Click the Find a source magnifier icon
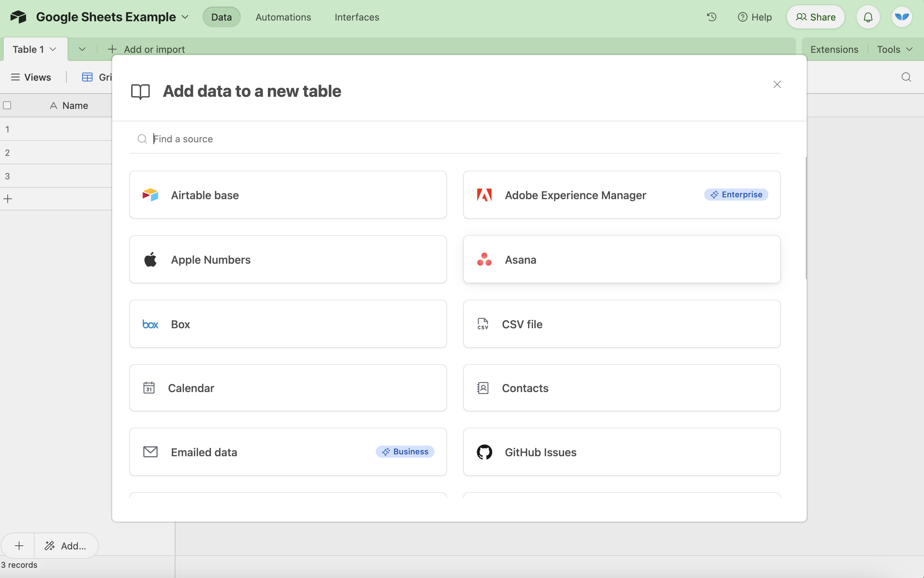 click(x=142, y=139)
